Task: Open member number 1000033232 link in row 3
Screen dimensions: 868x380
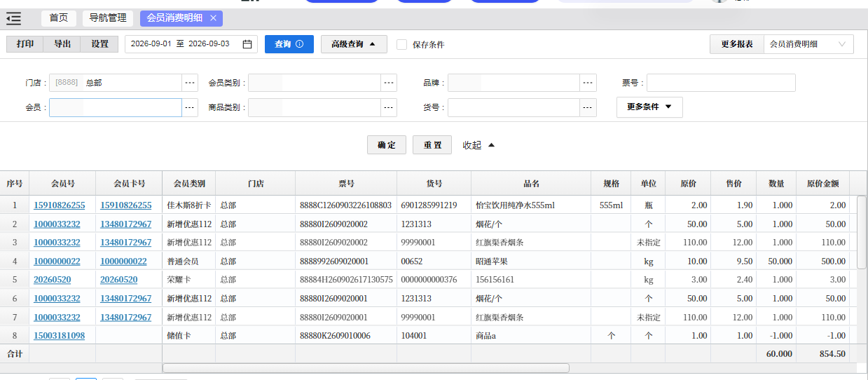Action: (57, 243)
